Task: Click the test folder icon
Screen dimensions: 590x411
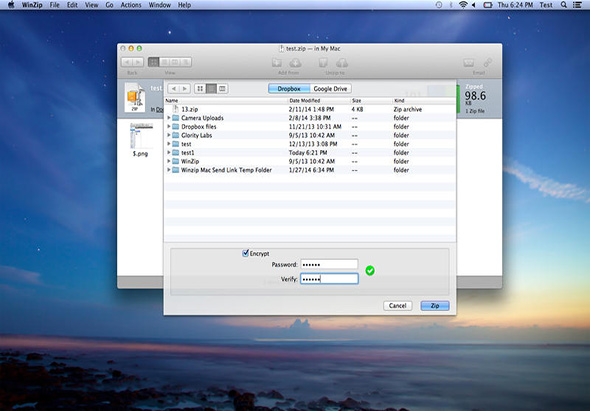Action: point(176,144)
